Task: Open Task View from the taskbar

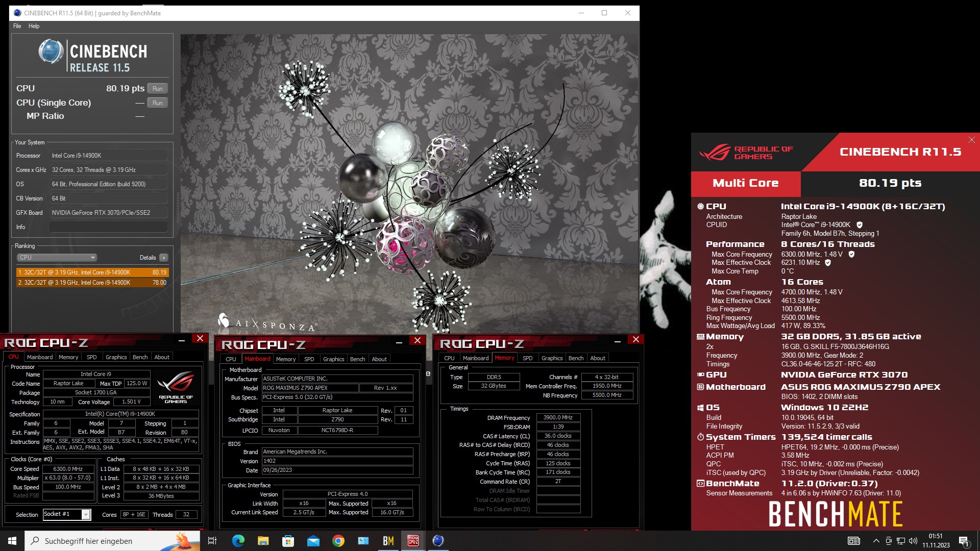Action: [x=212, y=541]
